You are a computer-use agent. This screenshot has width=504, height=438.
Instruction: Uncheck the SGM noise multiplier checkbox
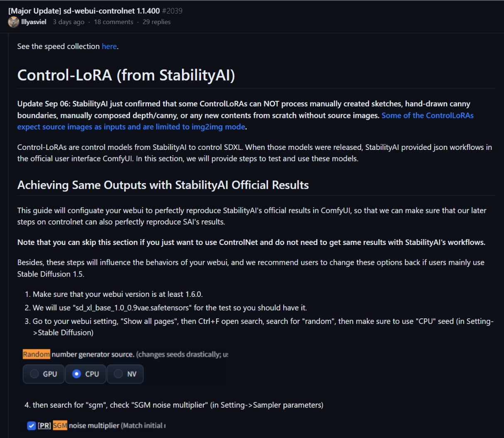(x=31, y=426)
